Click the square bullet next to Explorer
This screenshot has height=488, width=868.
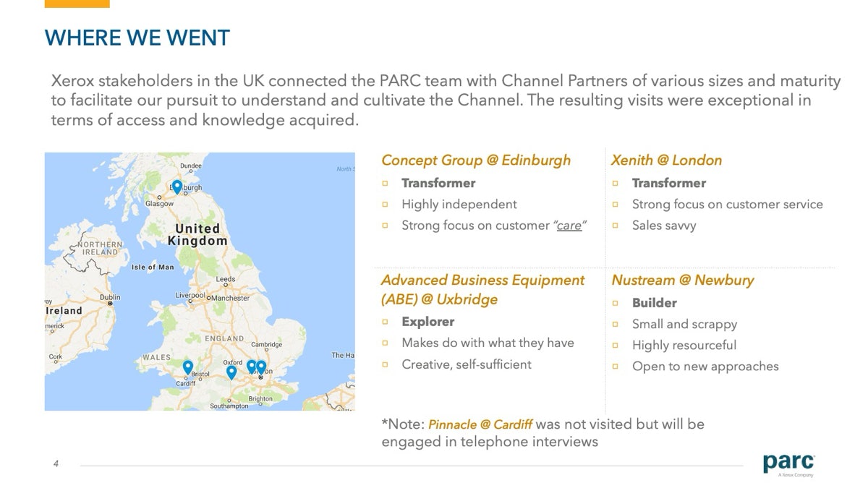[386, 322]
